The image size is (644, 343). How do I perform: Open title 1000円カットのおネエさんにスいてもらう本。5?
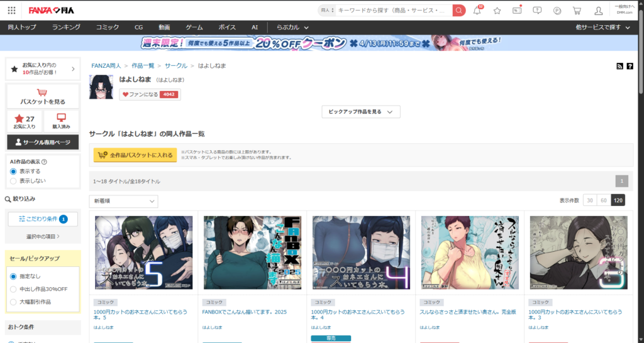[140, 315]
